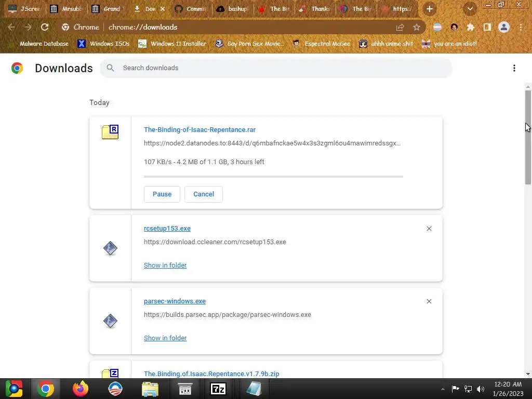Click the builds.parsec.app URL text

(228, 314)
